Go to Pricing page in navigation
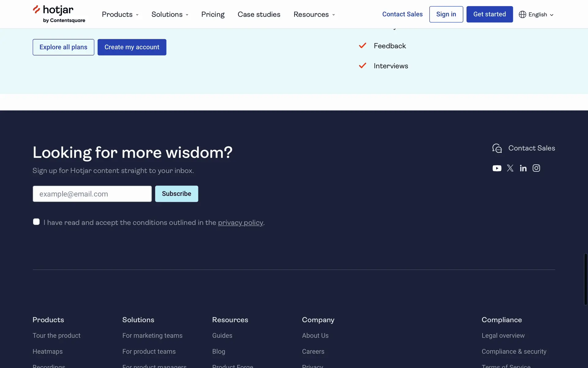Screen dimensions: 588x368 (x=213, y=14)
